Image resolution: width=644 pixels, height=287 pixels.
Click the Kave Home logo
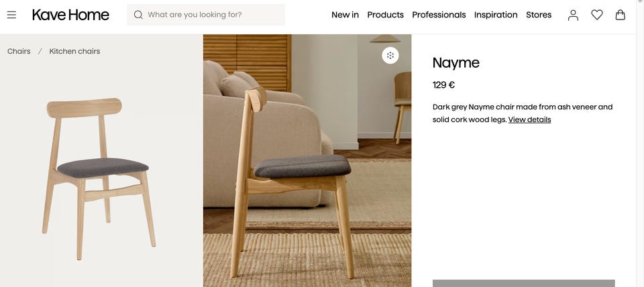pos(70,15)
